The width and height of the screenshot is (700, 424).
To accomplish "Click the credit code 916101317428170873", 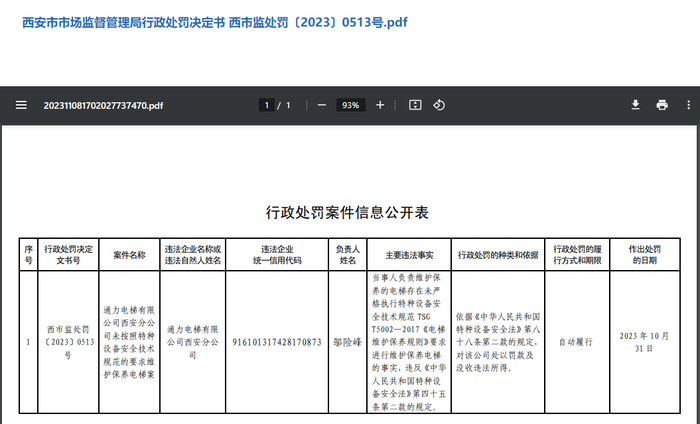I will pos(277,342).
